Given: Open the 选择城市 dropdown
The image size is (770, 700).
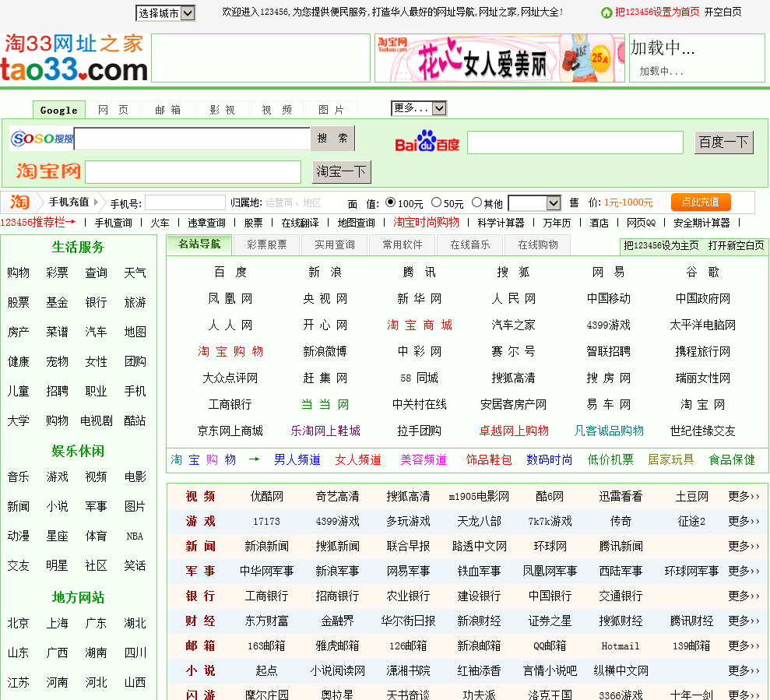Looking at the screenshot, I should click(165, 13).
